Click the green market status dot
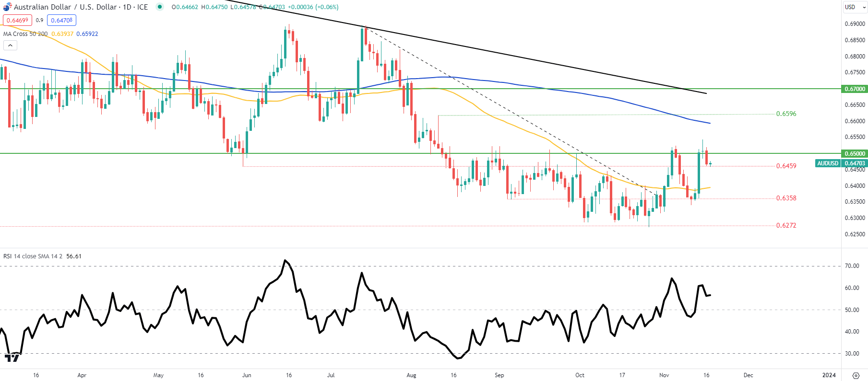 (x=160, y=7)
